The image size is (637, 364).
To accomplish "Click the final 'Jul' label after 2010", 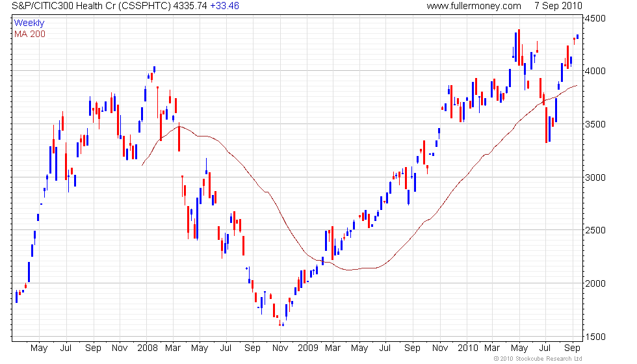I will (x=545, y=348).
